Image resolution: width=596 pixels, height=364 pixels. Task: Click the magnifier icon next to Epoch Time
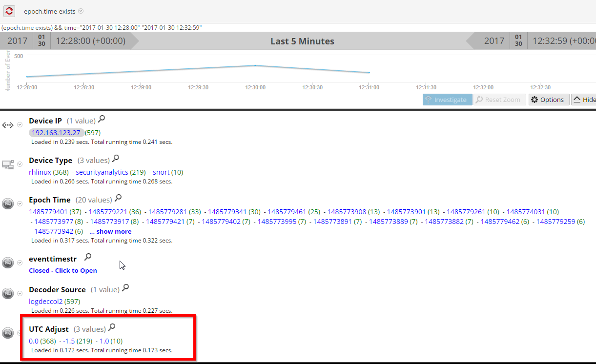point(118,199)
